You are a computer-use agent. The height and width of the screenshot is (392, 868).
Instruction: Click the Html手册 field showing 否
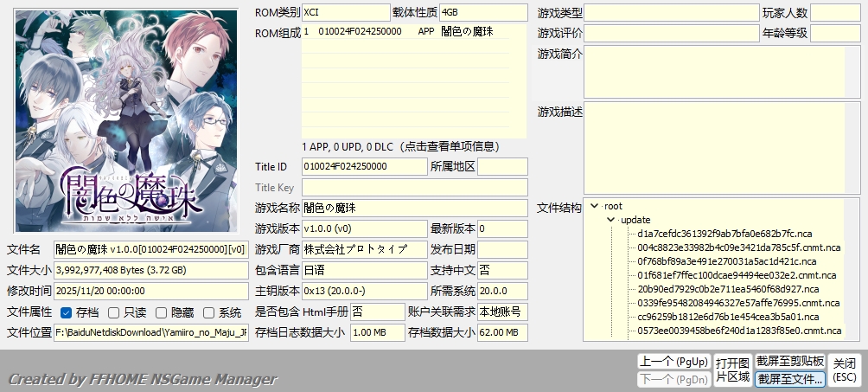click(x=378, y=312)
